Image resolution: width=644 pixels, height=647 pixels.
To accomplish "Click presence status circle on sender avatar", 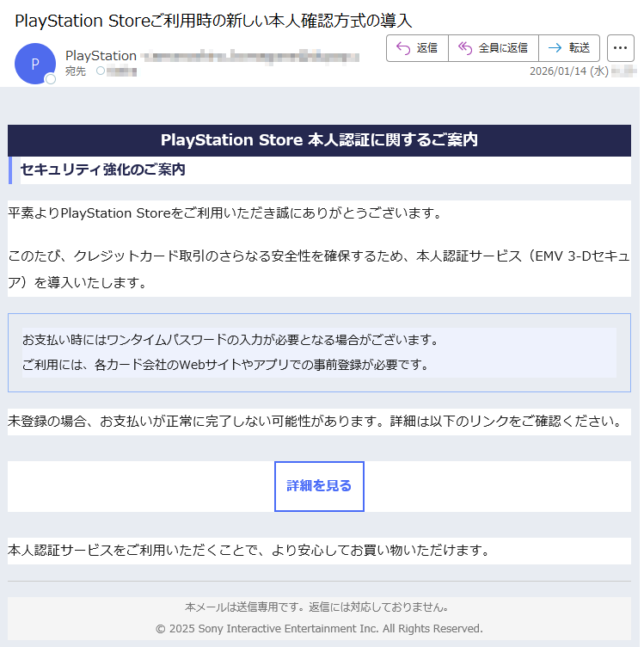I will 50,79.
